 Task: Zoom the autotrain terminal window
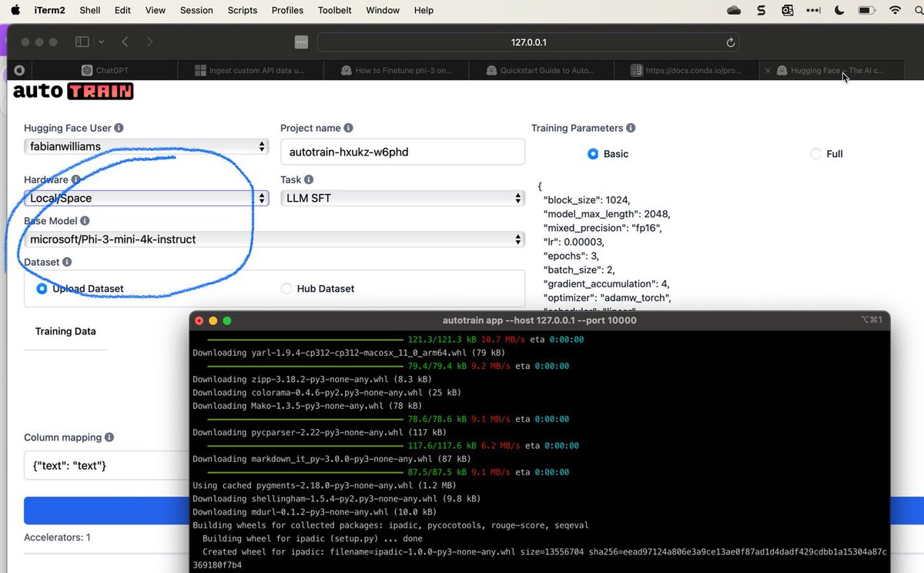[x=227, y=320]
